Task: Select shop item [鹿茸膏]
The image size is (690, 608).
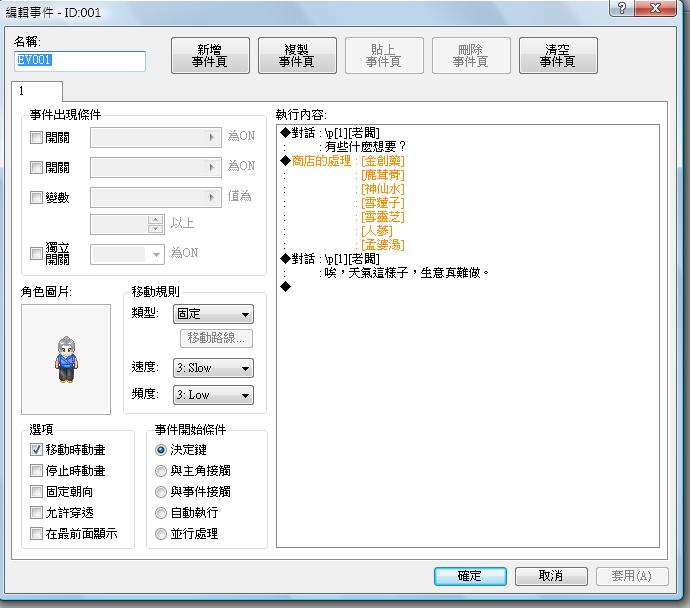Action: coord(382,175)
